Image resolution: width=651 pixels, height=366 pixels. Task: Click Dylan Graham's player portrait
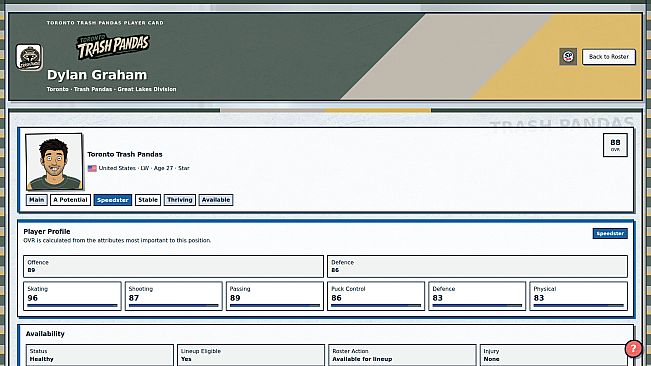(x=54, y=162)
